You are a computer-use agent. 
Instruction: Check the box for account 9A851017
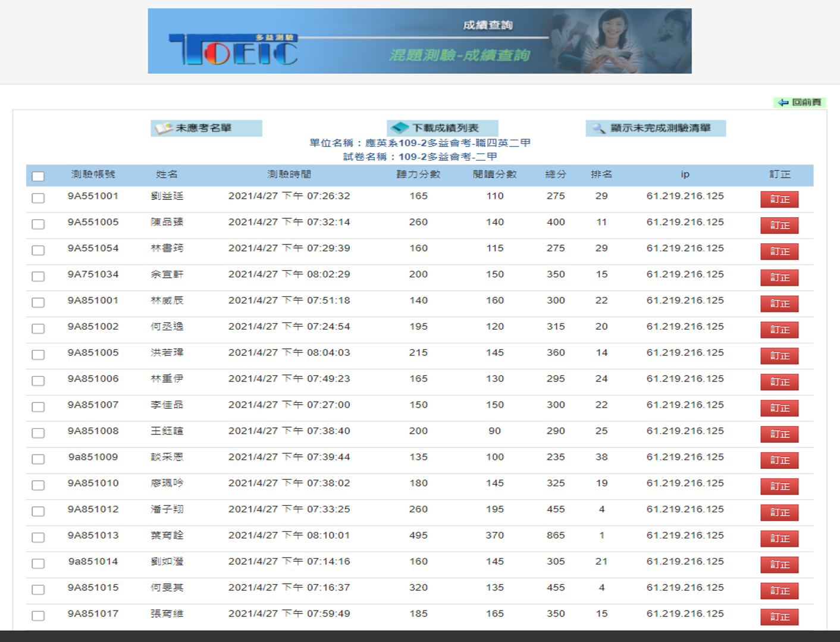[38, 617]
